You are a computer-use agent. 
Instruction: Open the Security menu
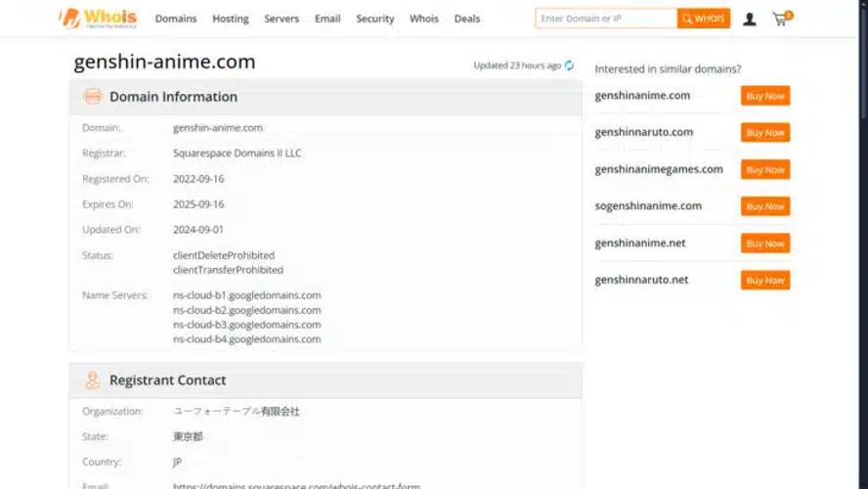(374, 19)
